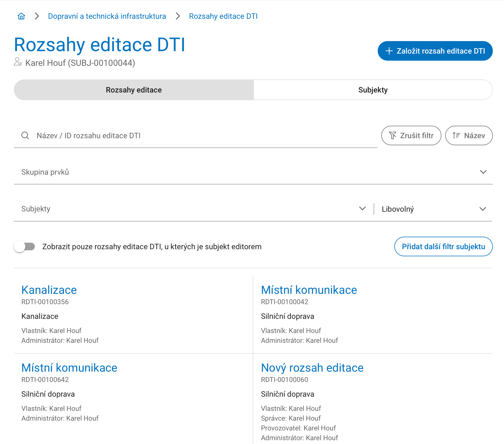
Task: Switch to the Subjekty tab
Action: pyautogui.click(x=373, y=90)
